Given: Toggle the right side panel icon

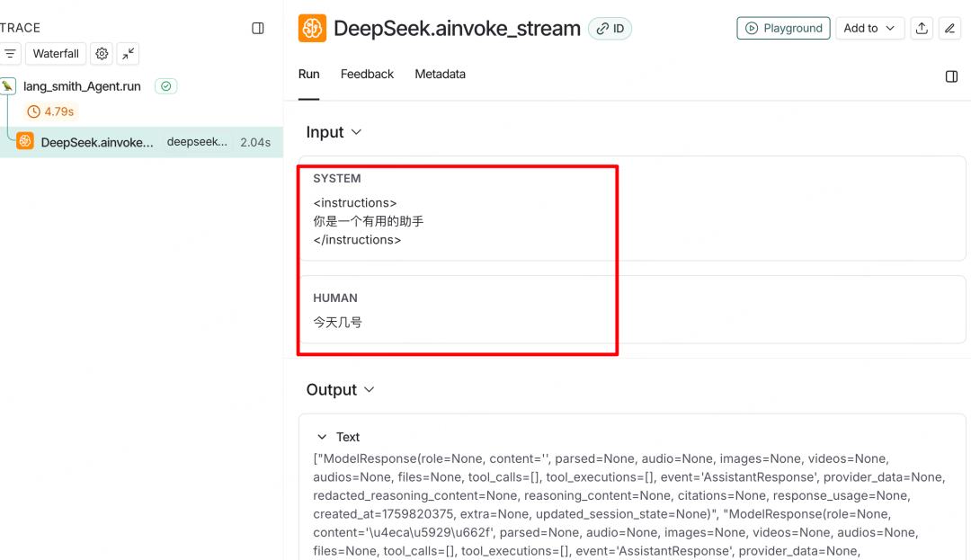Looking at the screenshot, I should (952, 76).
